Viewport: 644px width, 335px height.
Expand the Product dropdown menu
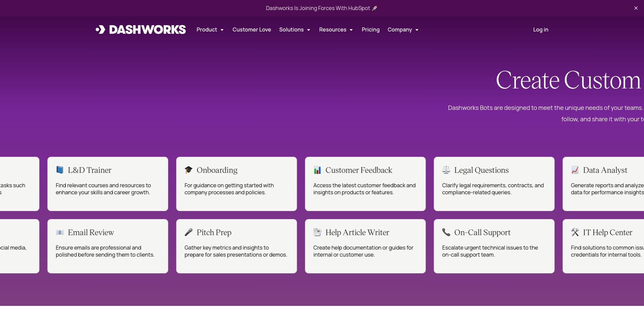pyautogui.click(x=210, y=30)
